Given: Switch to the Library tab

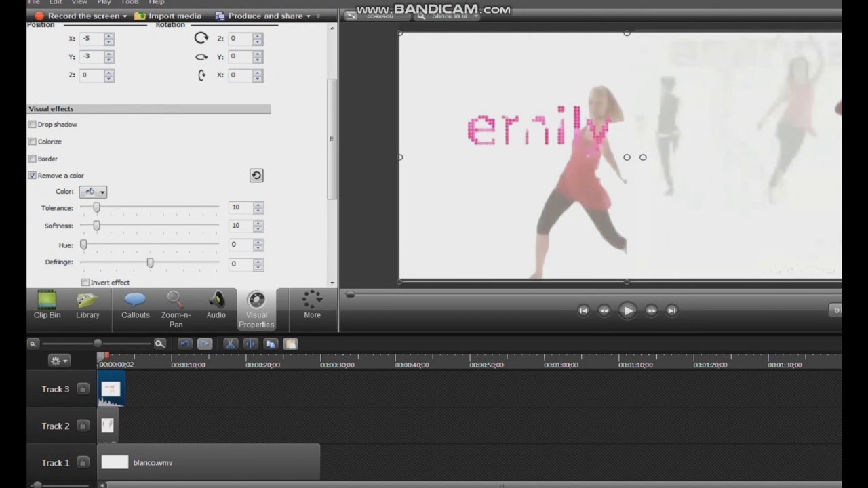Looking at the screenshot, I should [87, 304].
